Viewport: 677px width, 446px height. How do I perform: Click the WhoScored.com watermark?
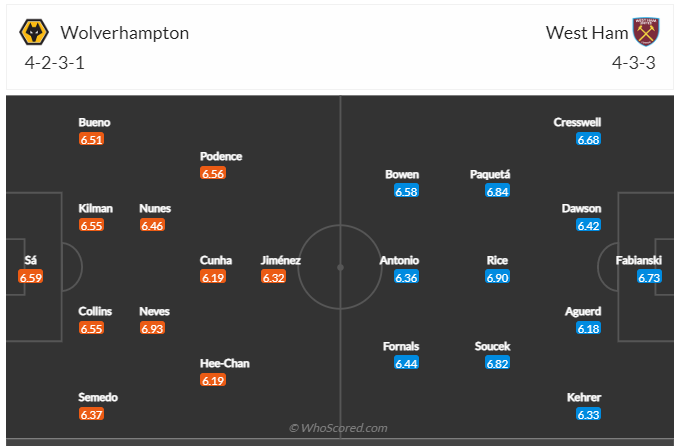coord(338,428)
